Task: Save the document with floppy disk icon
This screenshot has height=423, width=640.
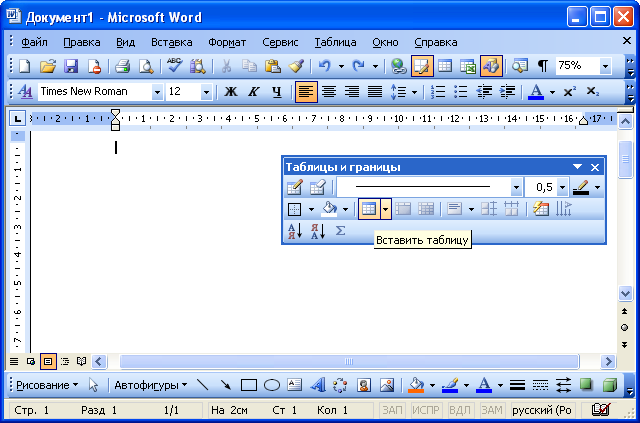Action: point(71,66)
